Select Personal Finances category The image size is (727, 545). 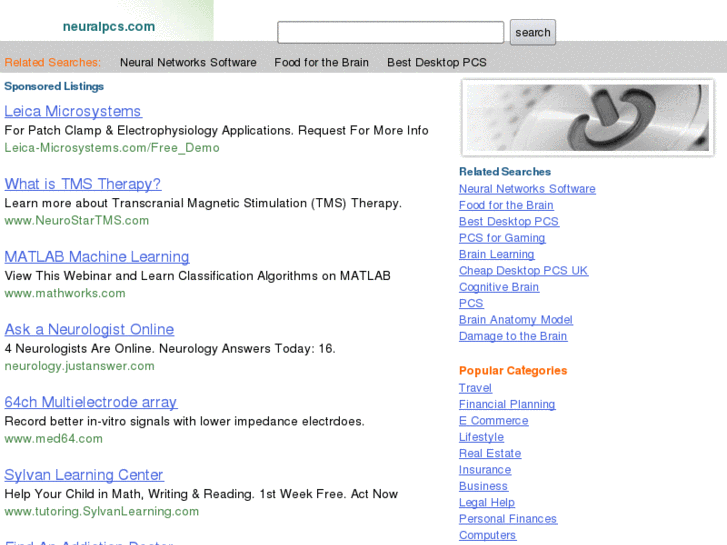508,519
